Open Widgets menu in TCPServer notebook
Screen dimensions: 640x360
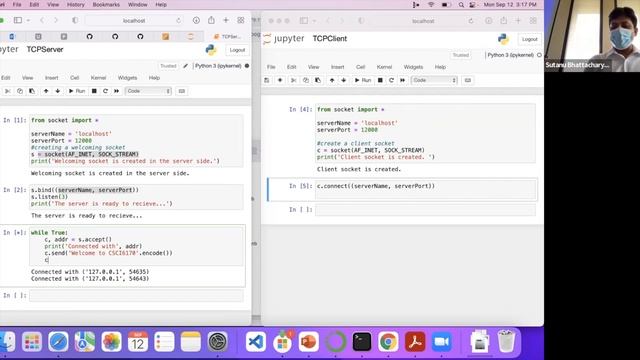[127, 78]
